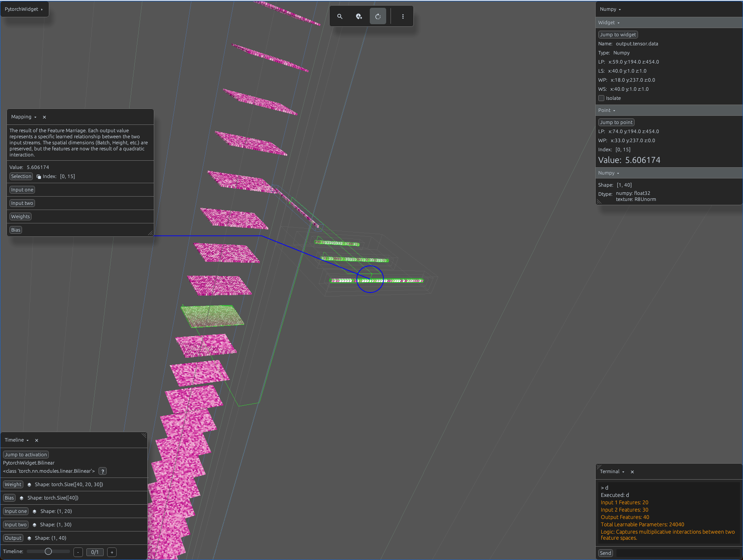Toggle the auto-rotate icon in the toolbar
This screenshot has width=743, height=560.
378,16
